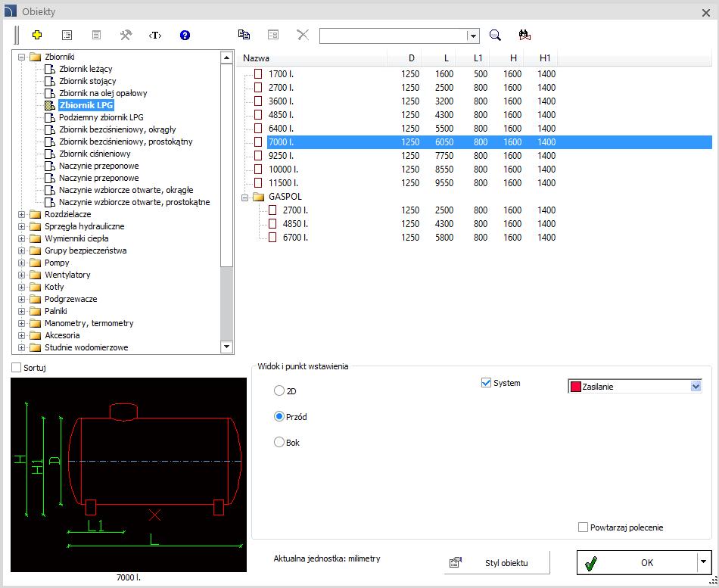719x588 pixels.
Task: Confirm with the OK button
Action: pyautogui.click(x=637, y=562)
